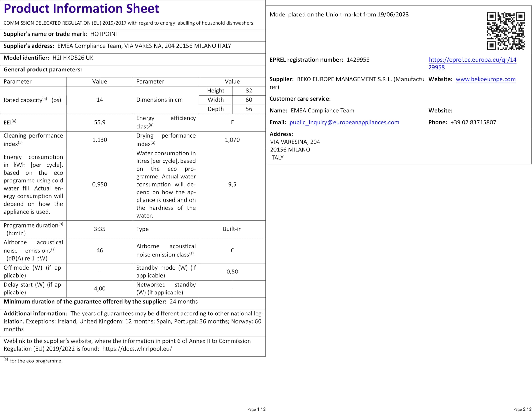Click the noise emission class value C
This screenshot has height=416, width=532.
pyautogui.click(x=232, y=250)
